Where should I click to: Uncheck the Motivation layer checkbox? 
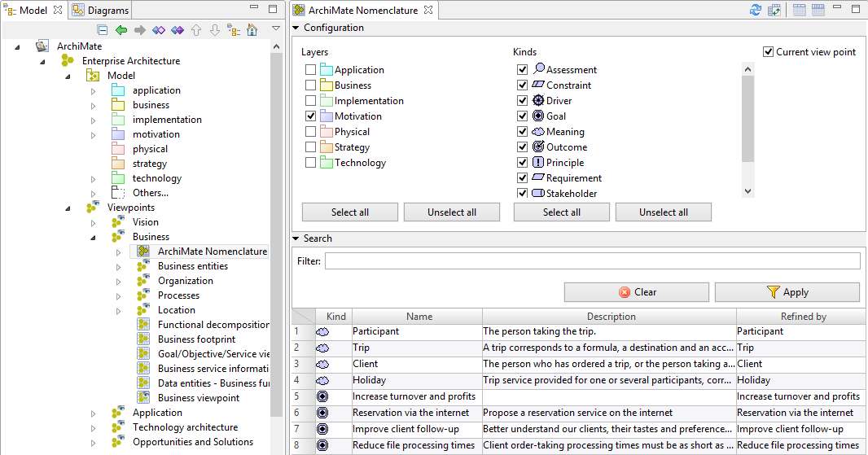click(x=310, y=116)
